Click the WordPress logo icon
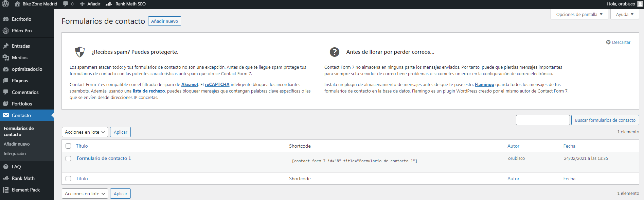The height and width of the screenshot is (200, 644). pyautogui.click(x=5, y=4)
